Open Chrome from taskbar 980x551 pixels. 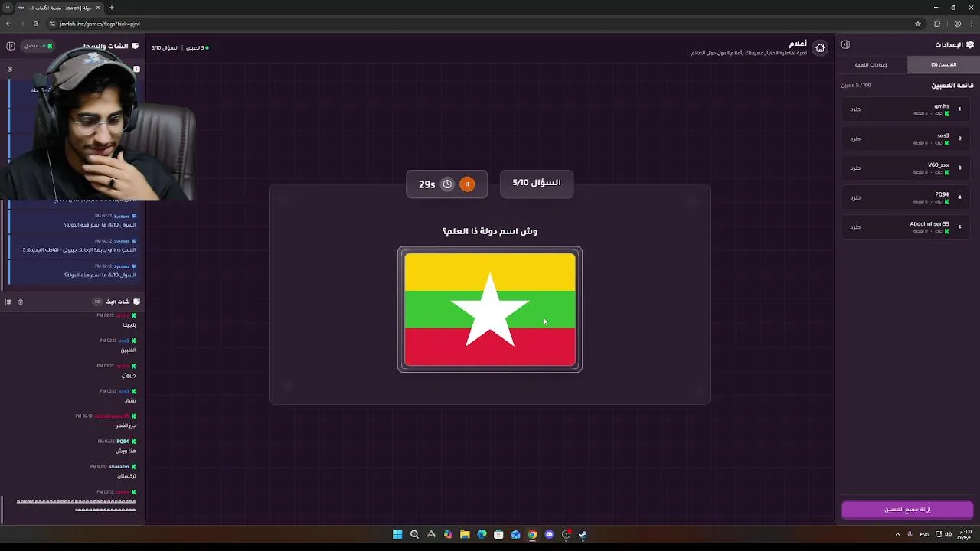coord(532,534)
